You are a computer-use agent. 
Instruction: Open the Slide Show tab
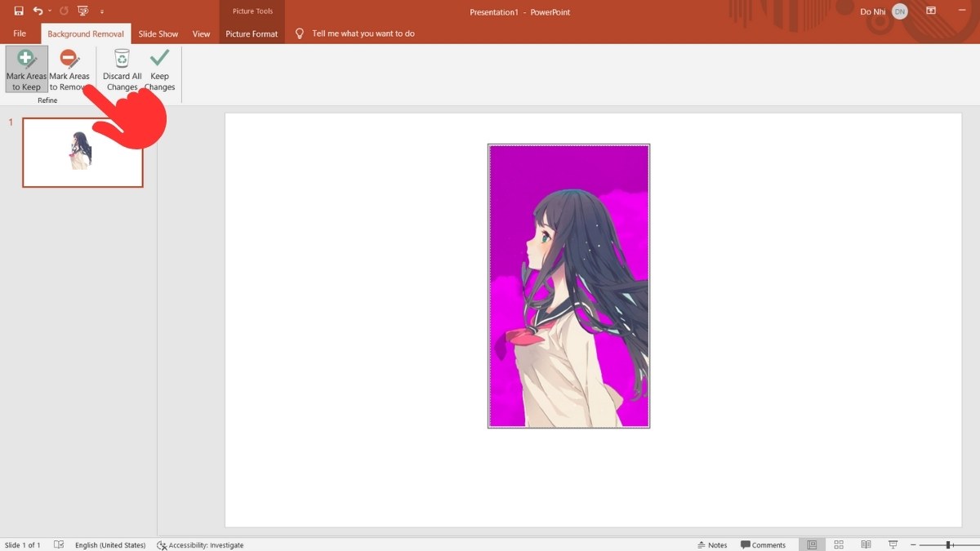pos(158,33)
